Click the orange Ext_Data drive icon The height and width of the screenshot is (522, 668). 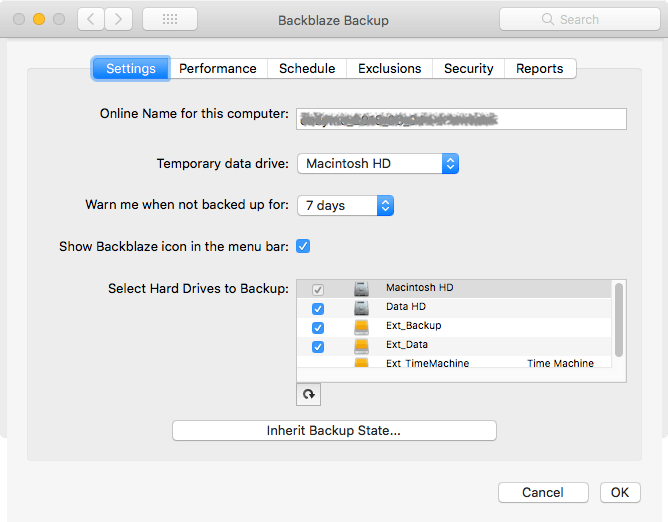pyautogui.click(x=361, y=346)
